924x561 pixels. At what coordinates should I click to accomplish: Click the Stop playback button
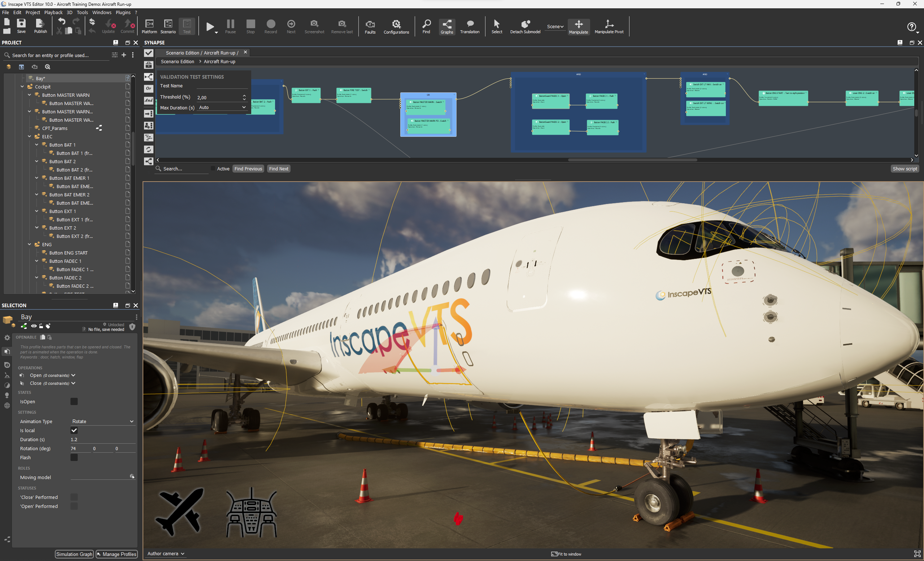coord(250,26)
